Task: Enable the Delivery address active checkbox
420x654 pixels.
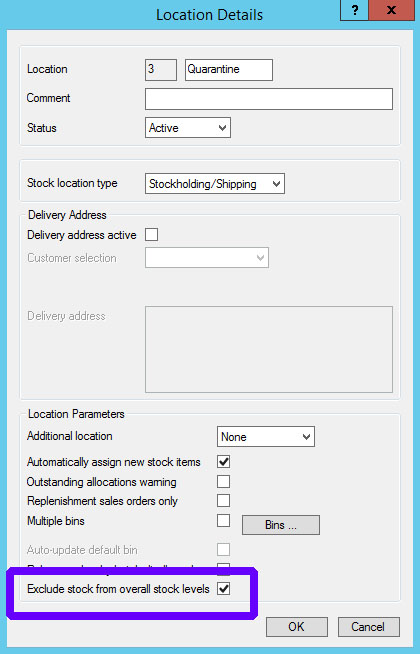Action: pos(151,234)
